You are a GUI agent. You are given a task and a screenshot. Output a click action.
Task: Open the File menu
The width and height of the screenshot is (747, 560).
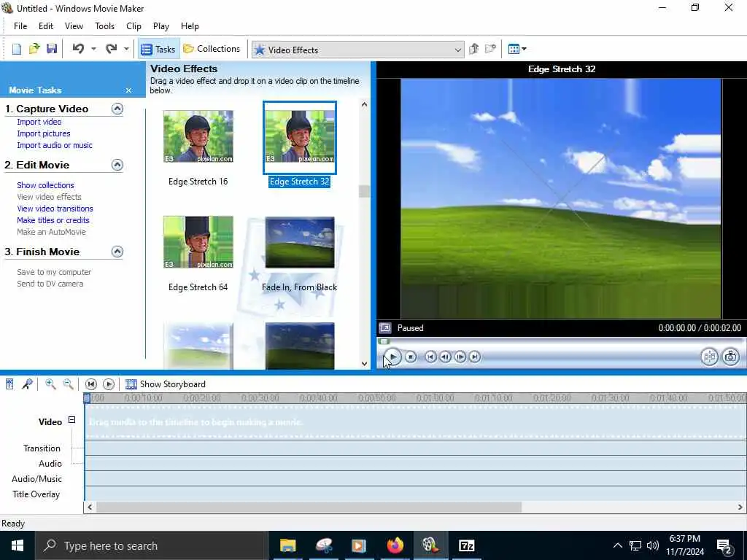(20, 26)
